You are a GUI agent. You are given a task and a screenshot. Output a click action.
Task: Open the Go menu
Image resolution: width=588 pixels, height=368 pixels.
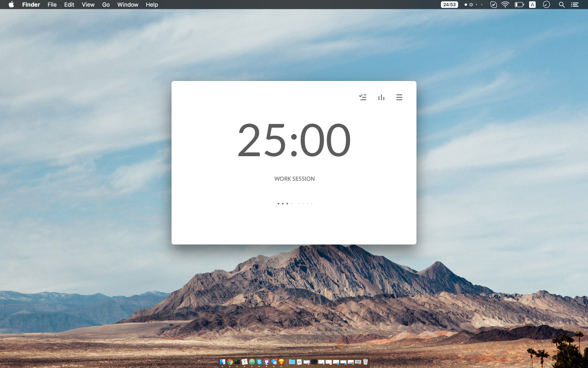click(x=106, y=4)
